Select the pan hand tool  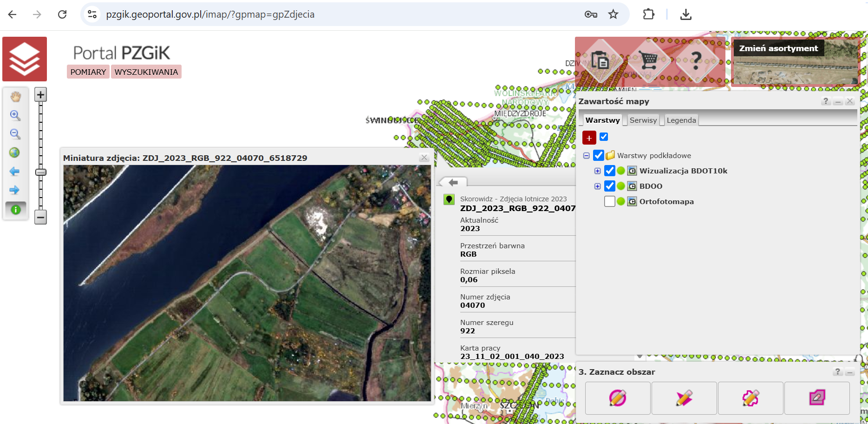(x=15, y=97)
